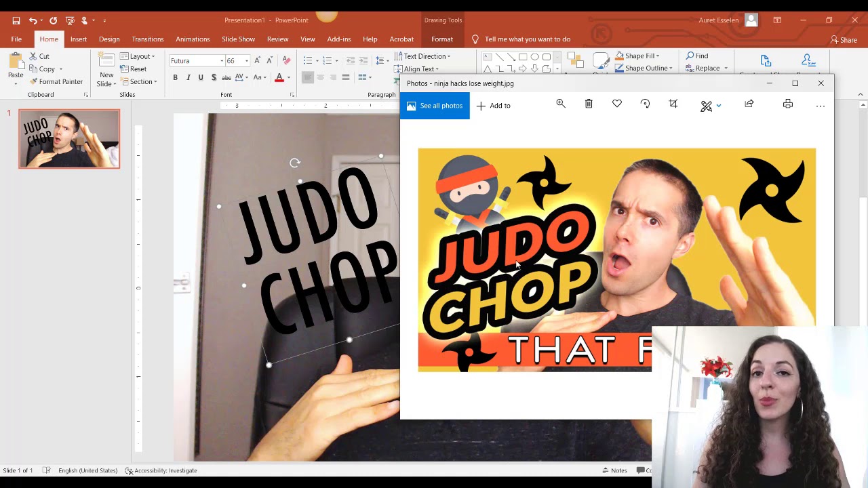
Task: Open the Layout dropdown
Action: coord(138,56)
